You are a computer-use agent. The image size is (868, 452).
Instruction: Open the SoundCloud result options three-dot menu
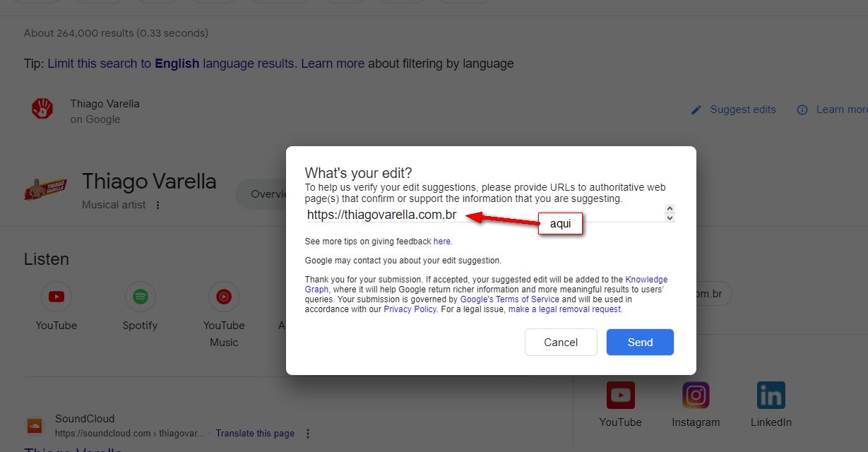click(307, 434)
